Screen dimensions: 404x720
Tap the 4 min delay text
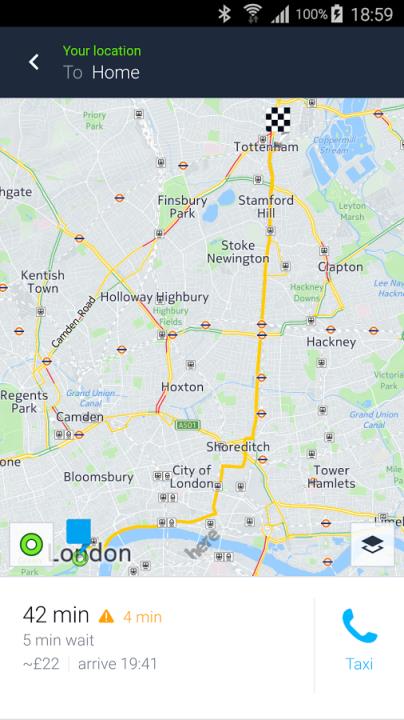coord(142,617)
